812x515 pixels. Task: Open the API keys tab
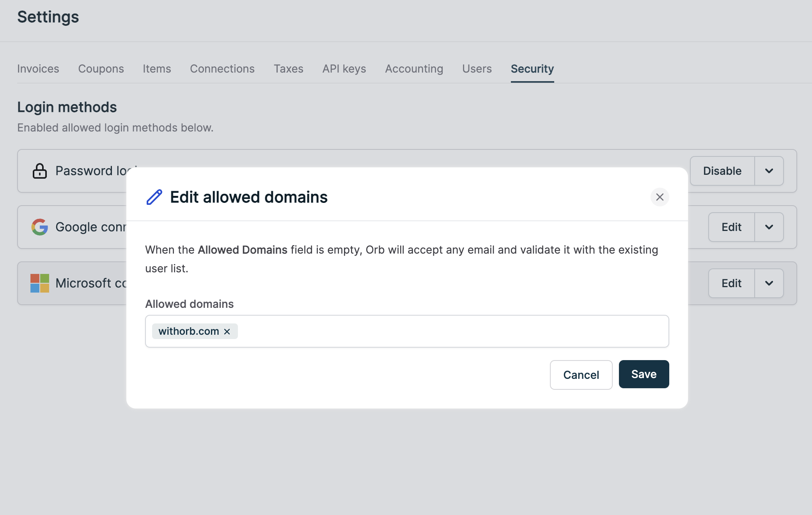tap(344, 69)
